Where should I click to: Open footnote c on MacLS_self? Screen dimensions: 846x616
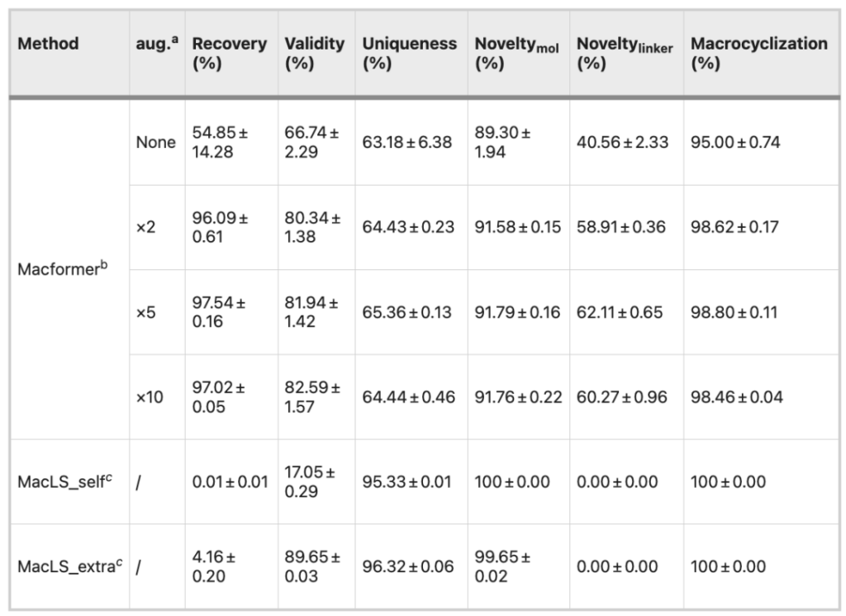tap(109, 477)
